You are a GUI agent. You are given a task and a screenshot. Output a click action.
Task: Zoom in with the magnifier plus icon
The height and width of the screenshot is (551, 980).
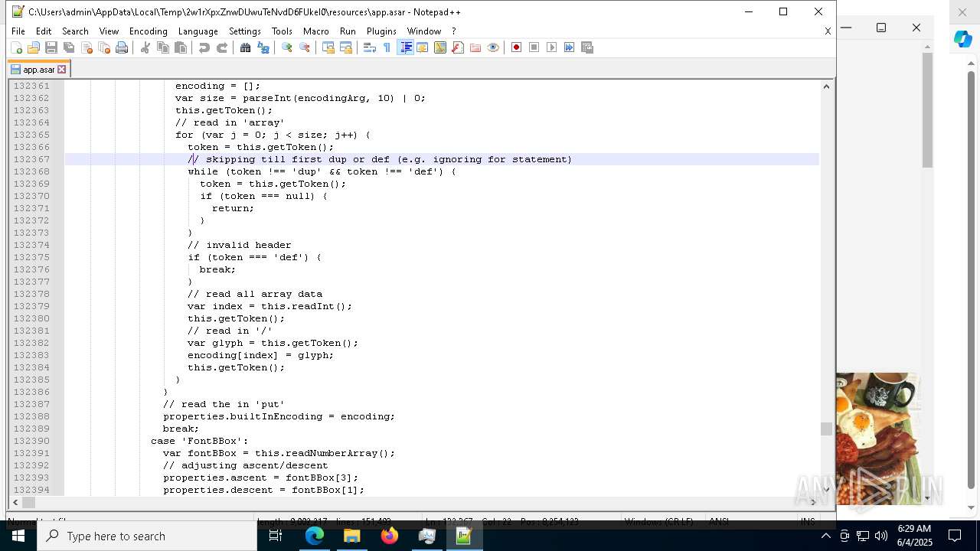tap(287, 47)
